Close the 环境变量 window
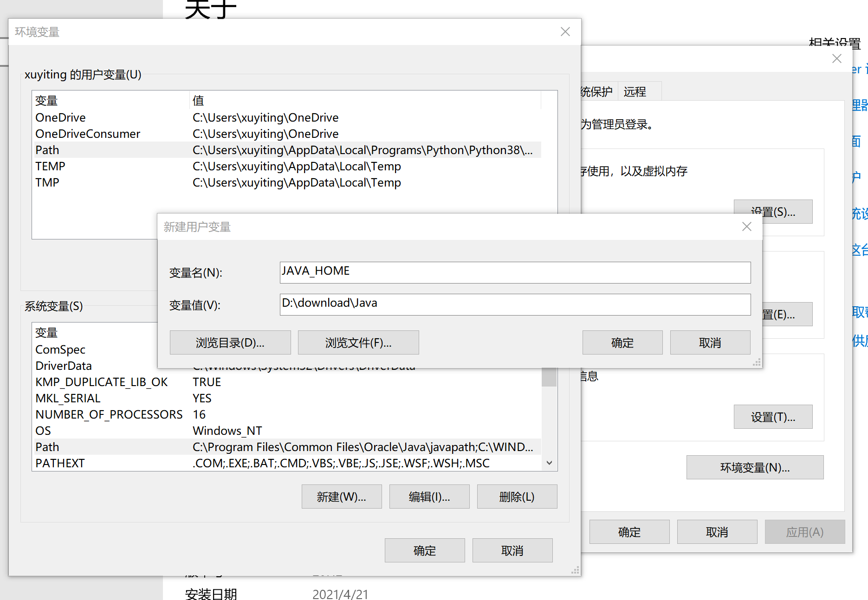 (565, 32)
